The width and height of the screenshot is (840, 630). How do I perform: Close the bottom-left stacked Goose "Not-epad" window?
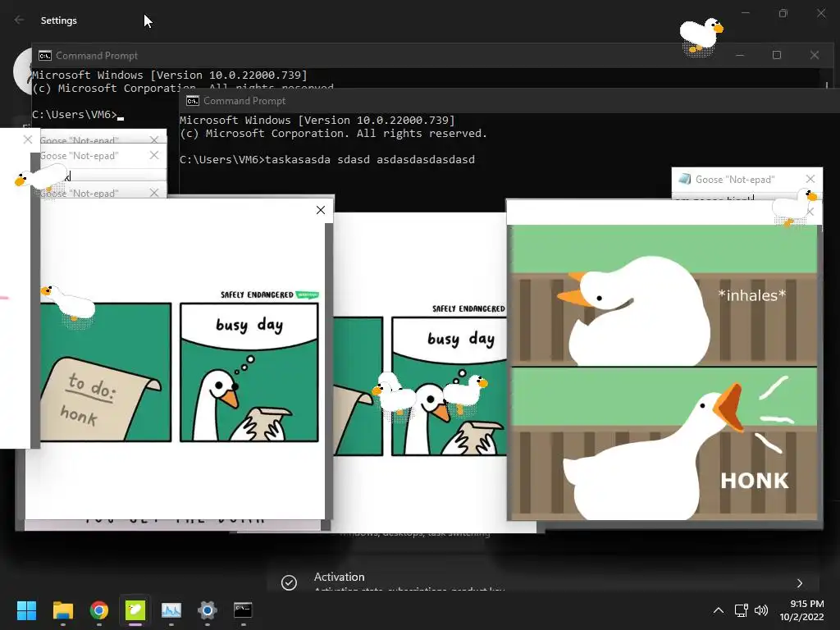[153, 192]
